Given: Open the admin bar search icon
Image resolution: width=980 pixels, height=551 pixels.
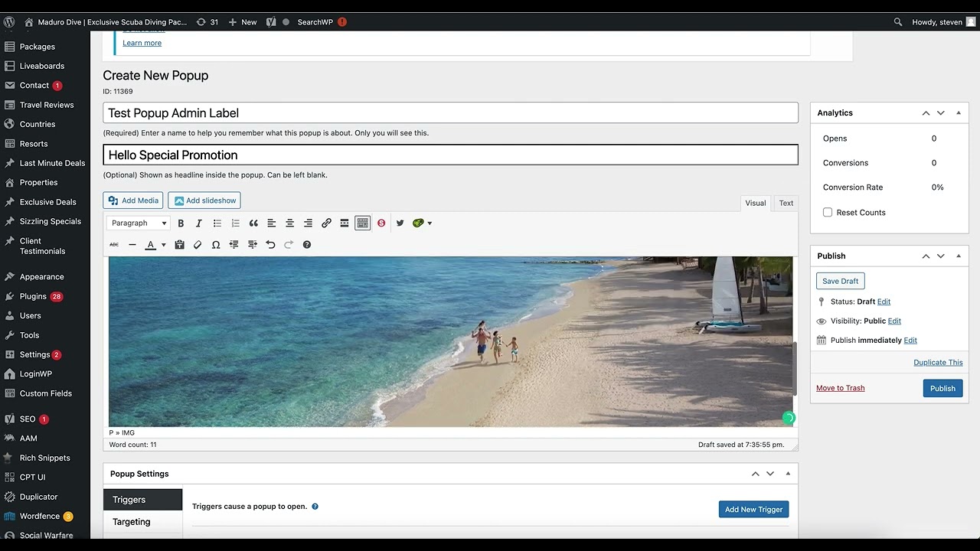Looking at the screenshot, I should click(898, 22).
